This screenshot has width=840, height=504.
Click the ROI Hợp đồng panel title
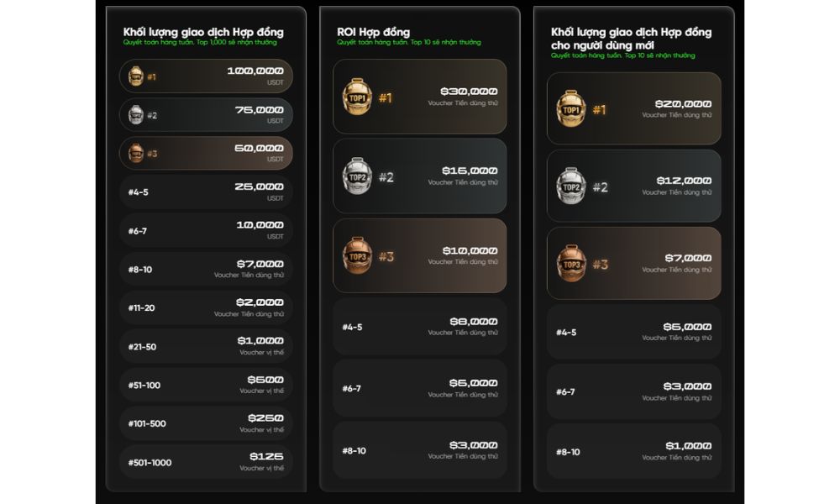tap(374, 32)
